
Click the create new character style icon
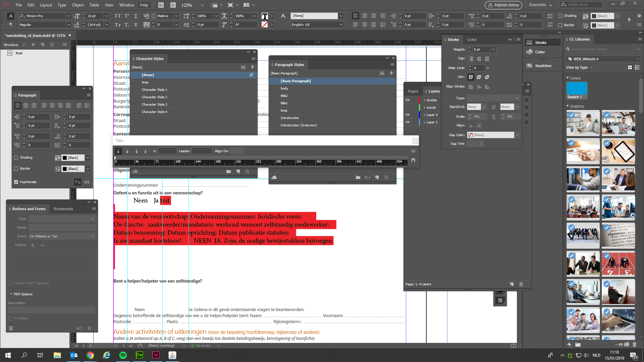238,171
